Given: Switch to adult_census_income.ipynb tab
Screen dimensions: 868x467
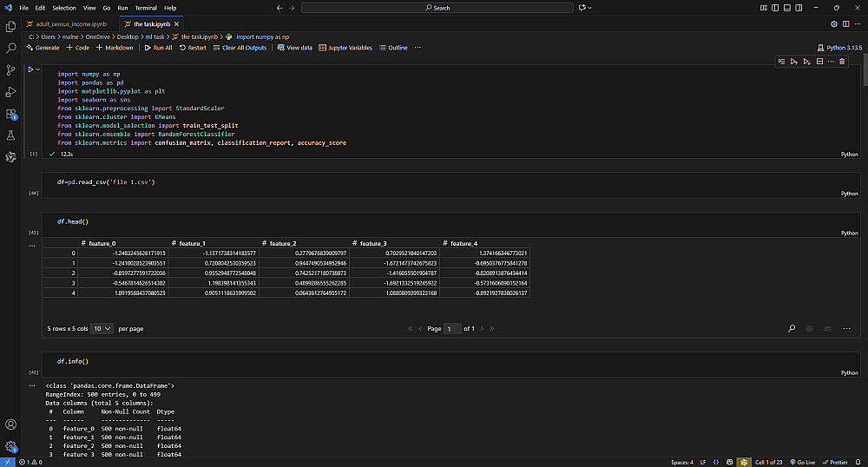Looking at the screenshot, I should pos(67,23).
